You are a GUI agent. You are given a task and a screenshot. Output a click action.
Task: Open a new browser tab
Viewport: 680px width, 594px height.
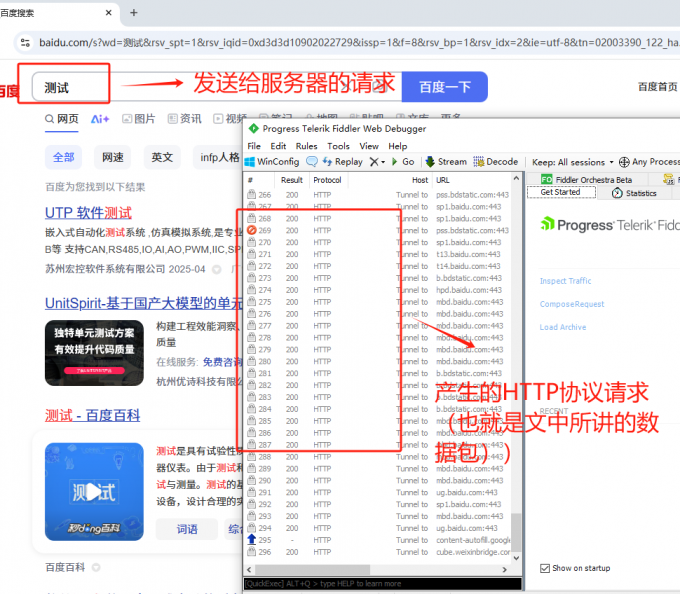[134, 13]
